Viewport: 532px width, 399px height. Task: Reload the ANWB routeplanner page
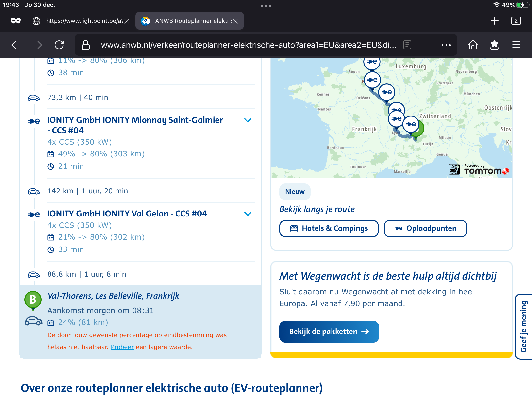coord(59,45)
